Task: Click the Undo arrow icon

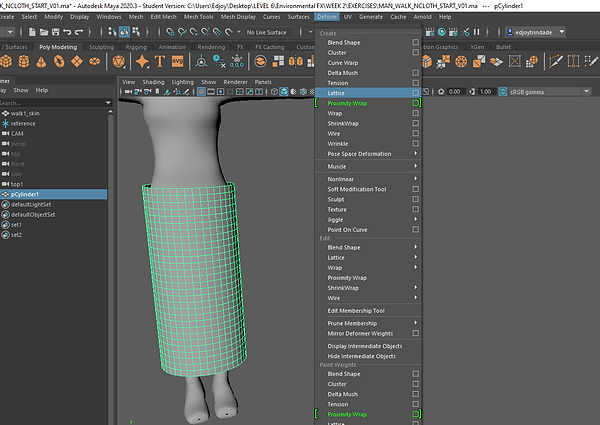Action: 67,32
